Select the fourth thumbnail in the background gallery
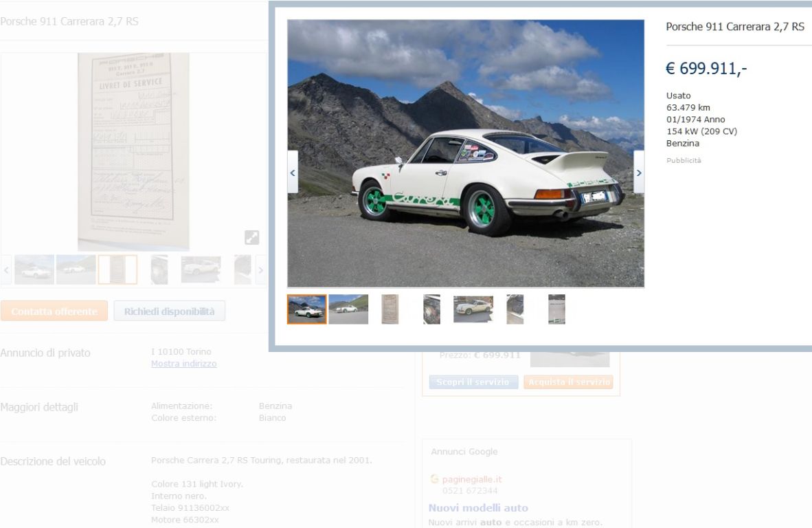812x528 pixels. tap(159, 269)
